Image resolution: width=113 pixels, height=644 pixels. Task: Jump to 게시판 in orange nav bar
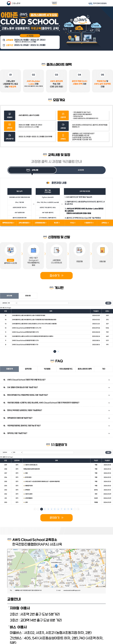(56, 223)
